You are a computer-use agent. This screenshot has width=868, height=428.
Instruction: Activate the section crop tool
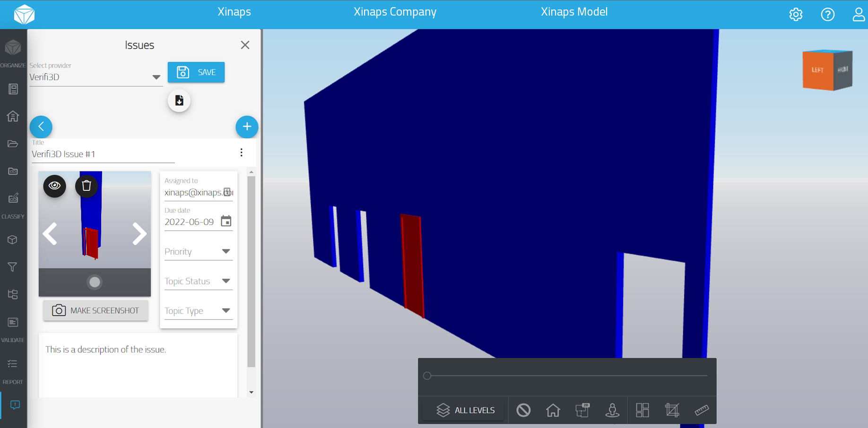(672, 410)
